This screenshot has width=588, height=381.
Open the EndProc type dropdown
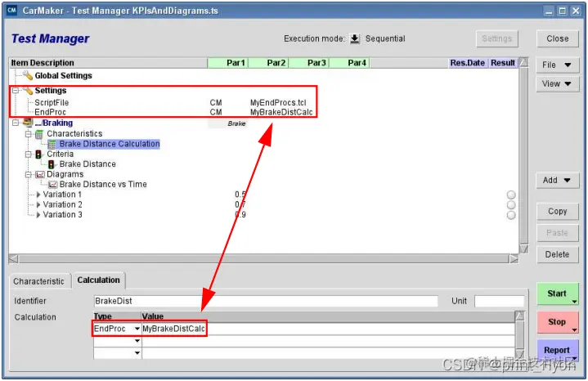click(137, 329)
